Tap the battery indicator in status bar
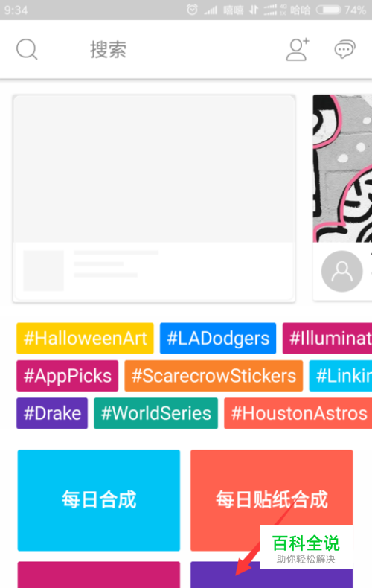Image resolution: width=372 pixels, height=588 pixels. [329, 10]
